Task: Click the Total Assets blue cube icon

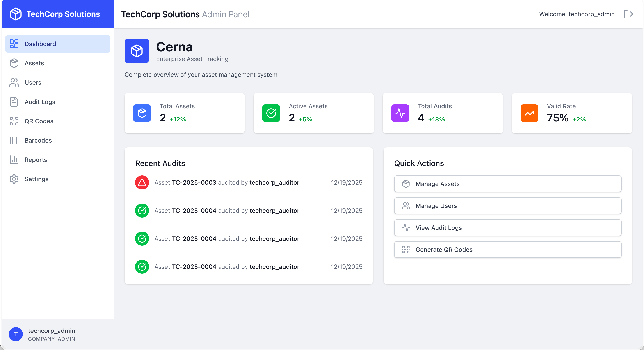Action: click(142, 113)
